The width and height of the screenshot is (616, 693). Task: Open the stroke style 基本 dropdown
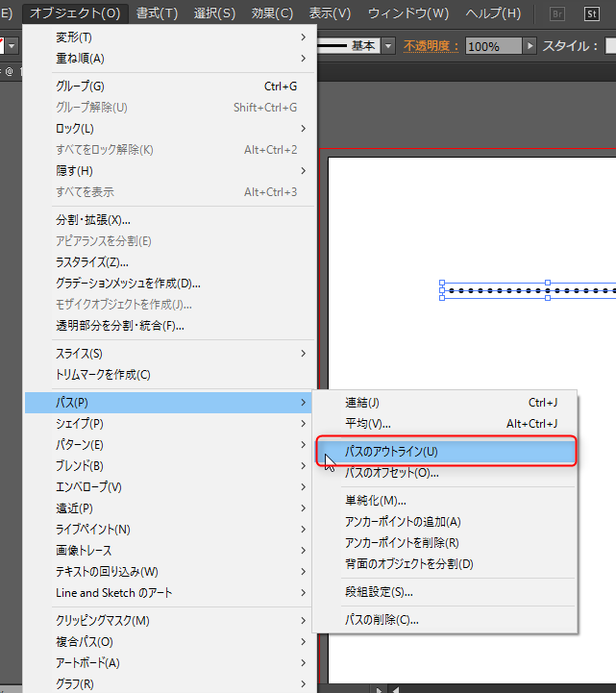pos(388,46)
